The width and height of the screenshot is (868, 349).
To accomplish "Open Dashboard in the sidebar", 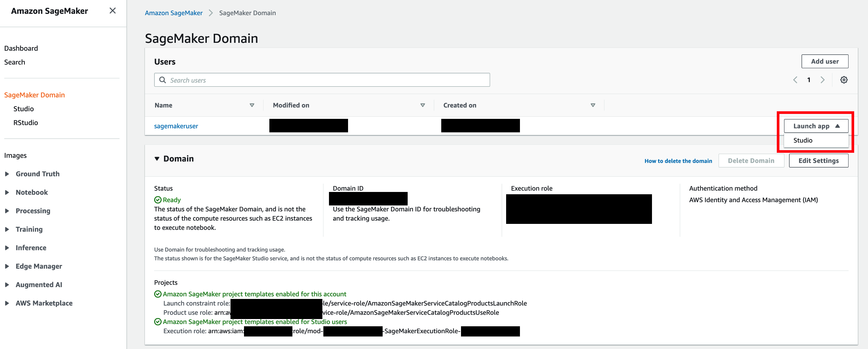I will click(21, 48).
